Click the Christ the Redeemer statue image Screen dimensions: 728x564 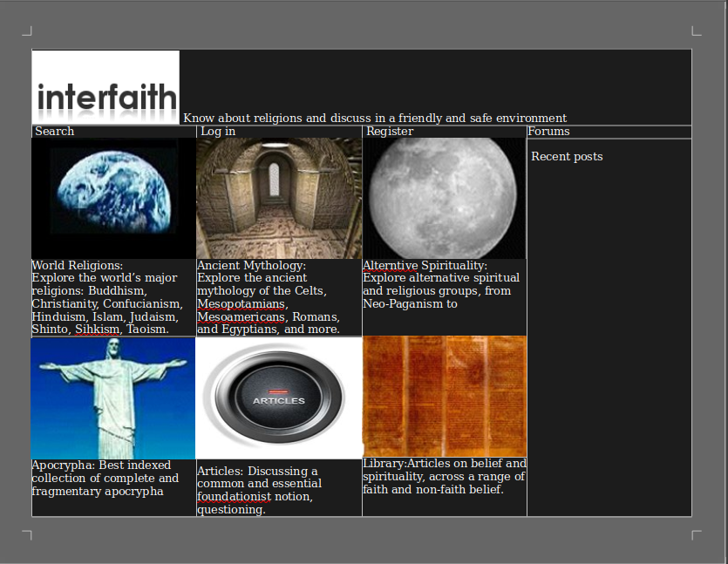pyautogui.click(x=113, y=398)
